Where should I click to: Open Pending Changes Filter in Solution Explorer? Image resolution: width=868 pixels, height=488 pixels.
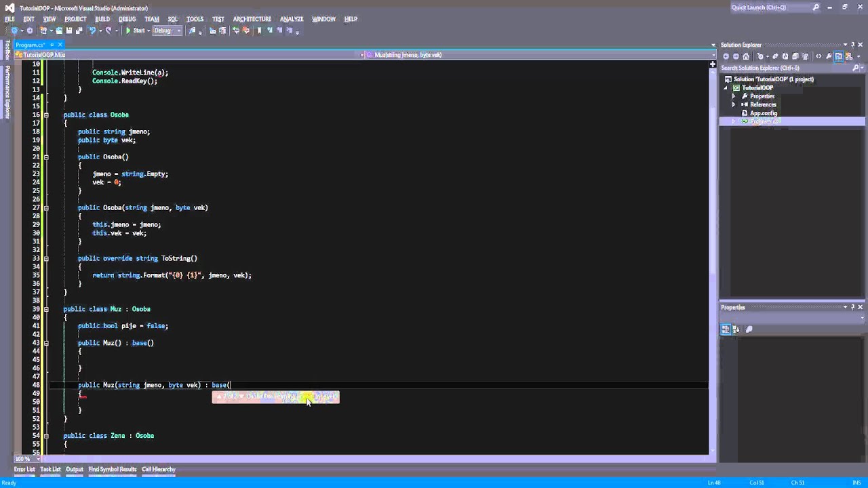(x=760, y=56)
